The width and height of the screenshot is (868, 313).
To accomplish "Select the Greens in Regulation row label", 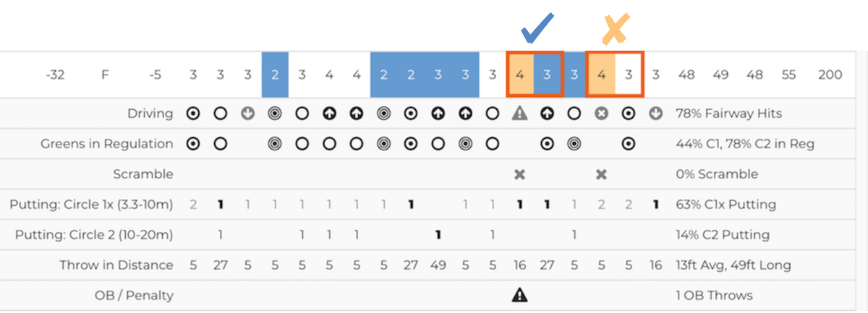I will 107,144.
